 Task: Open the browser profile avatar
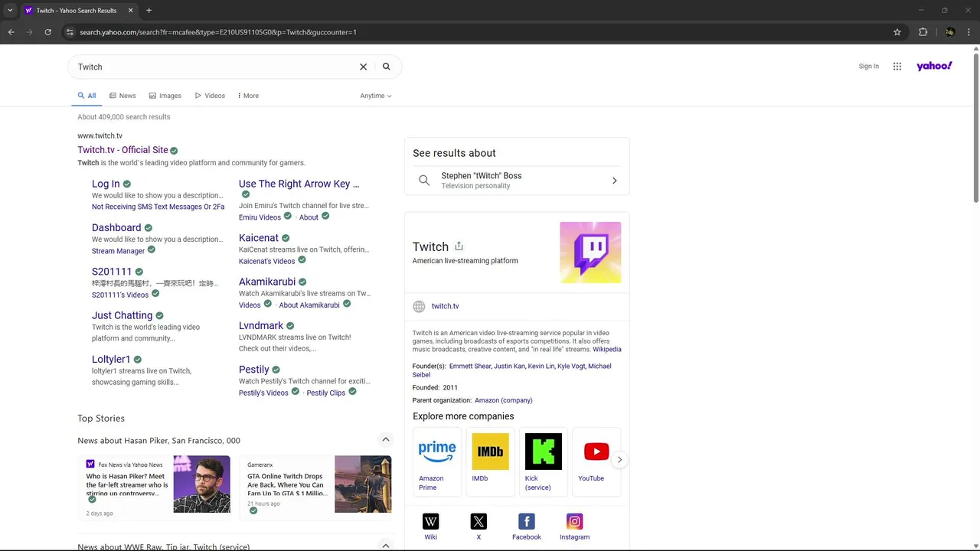950,32
